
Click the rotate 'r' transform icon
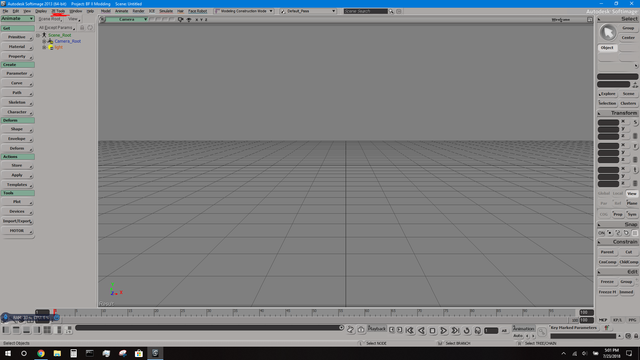(635, 146)
